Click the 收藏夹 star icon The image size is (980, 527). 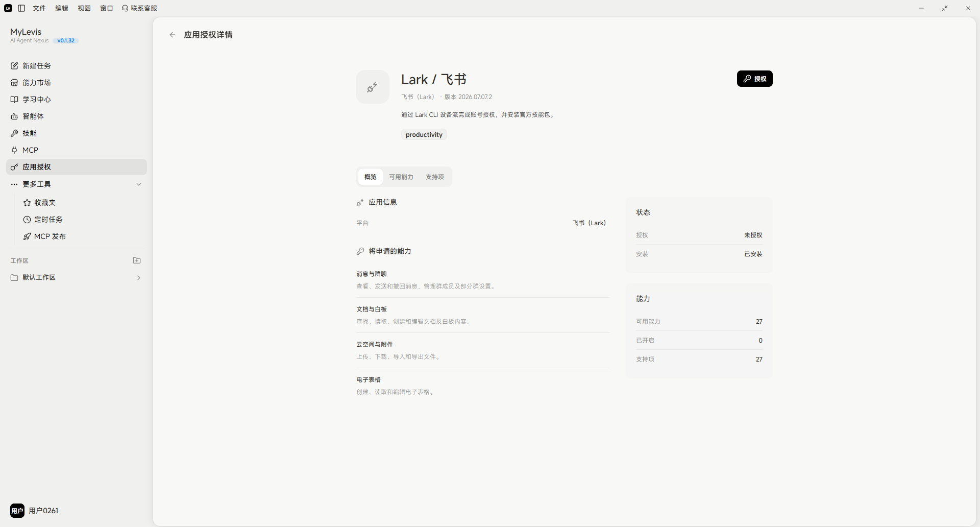[27, 203]
